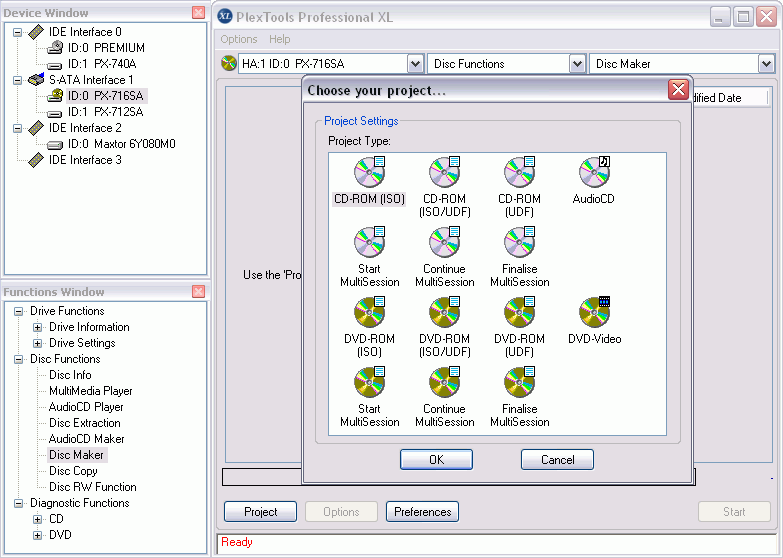Choose DVD Finalise MultiSession project

519,381
